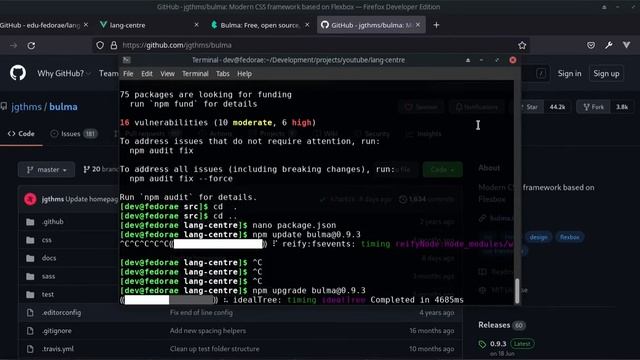Open the Terminal menu in menubar
This screenshot has width=640, height=360.
(x=195, y=74)
